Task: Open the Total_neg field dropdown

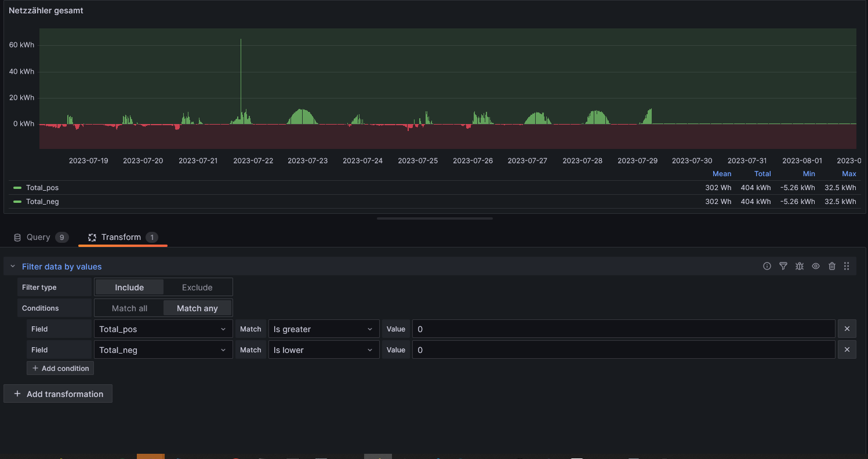Action: point(163,350)
